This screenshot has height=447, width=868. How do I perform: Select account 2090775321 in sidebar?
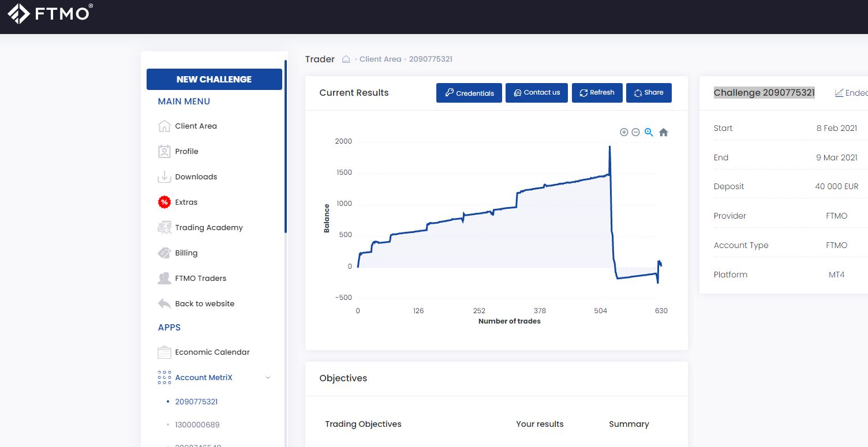(x=196, y=401)
